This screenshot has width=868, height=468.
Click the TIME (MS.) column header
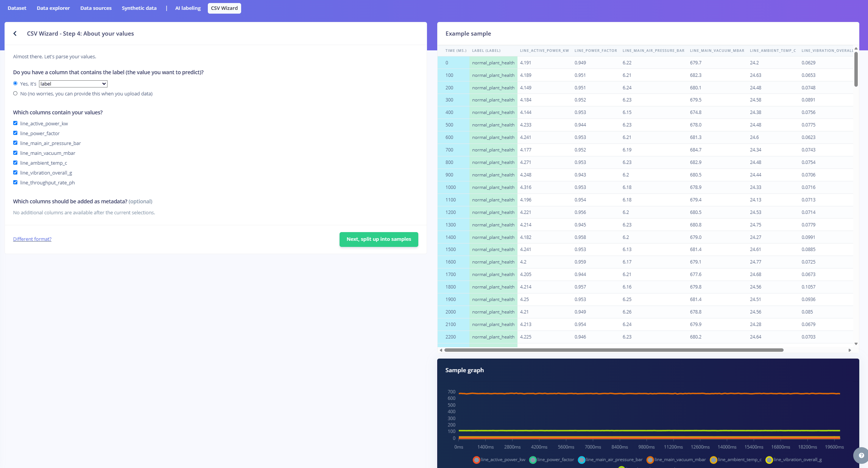456,51
